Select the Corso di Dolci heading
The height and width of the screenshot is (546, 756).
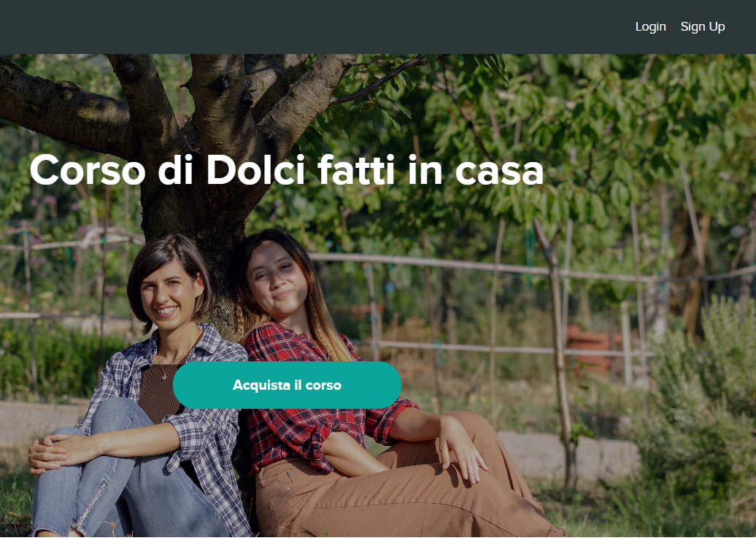coord(286,170)
